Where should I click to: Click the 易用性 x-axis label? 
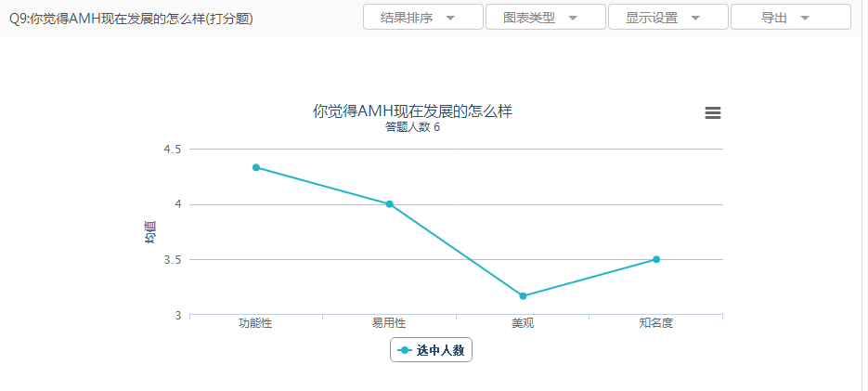(389, 323)
